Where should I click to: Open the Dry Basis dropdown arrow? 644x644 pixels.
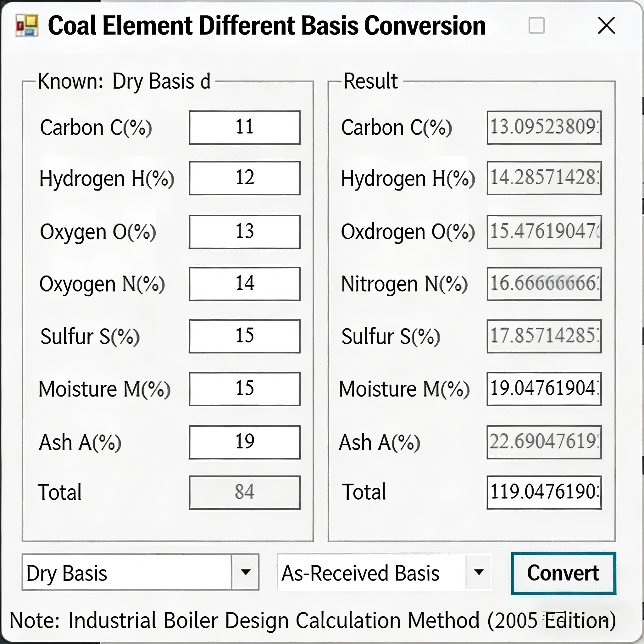pos(245,572)
